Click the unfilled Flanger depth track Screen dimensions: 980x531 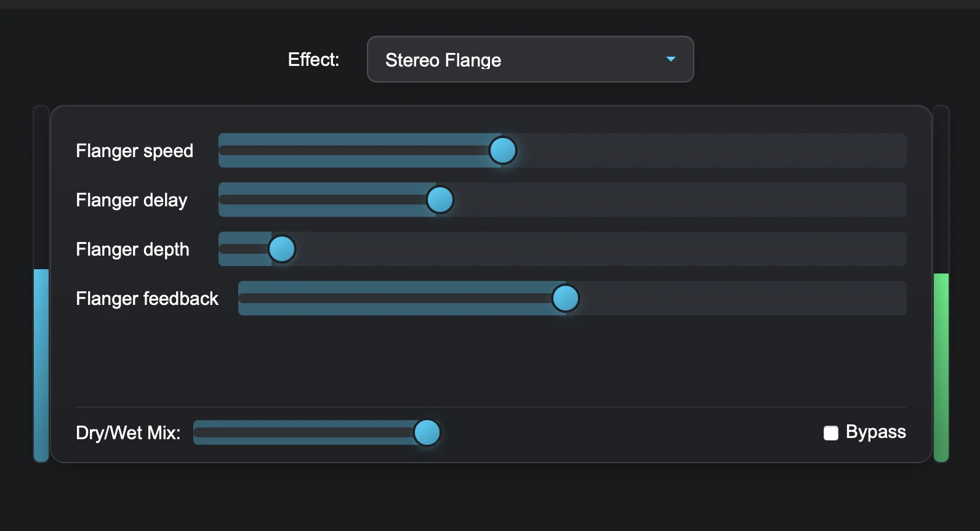click(601, 249)
